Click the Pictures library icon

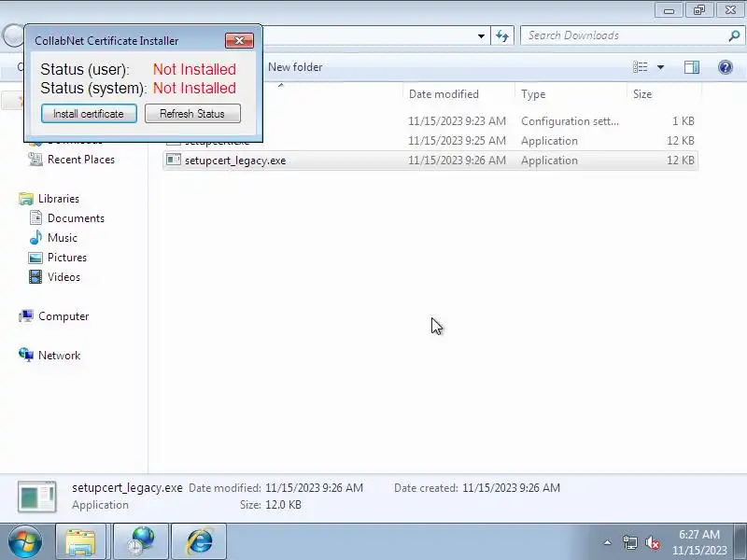[x=35, y=258]
